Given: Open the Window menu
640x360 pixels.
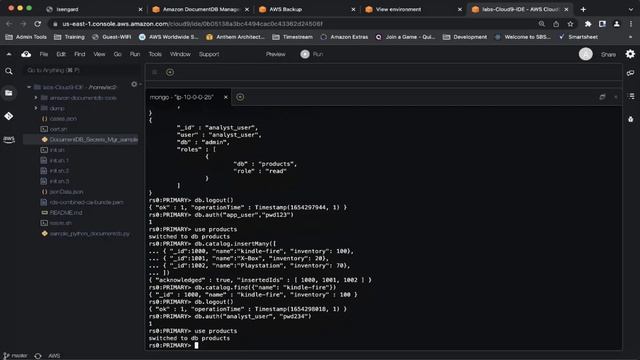Looking at the screenshot, I should [x=180, y=54].
